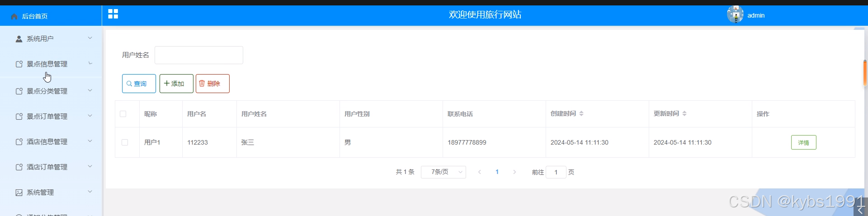Image resolution: width=868 pixels, height=216 pixels.
Task: Click the home icon beside 后台首页
Action: pos(14,16)
